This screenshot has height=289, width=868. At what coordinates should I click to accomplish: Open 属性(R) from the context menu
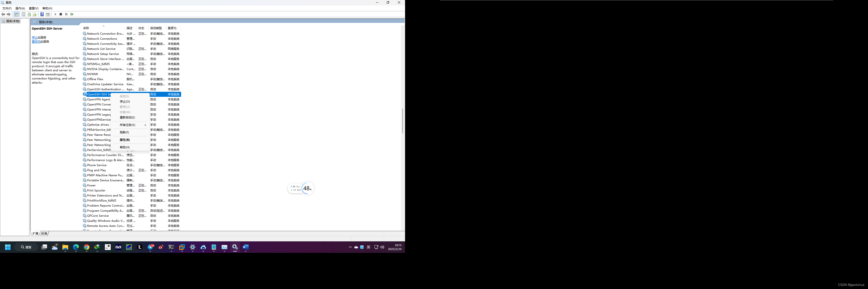pos(125,140)
